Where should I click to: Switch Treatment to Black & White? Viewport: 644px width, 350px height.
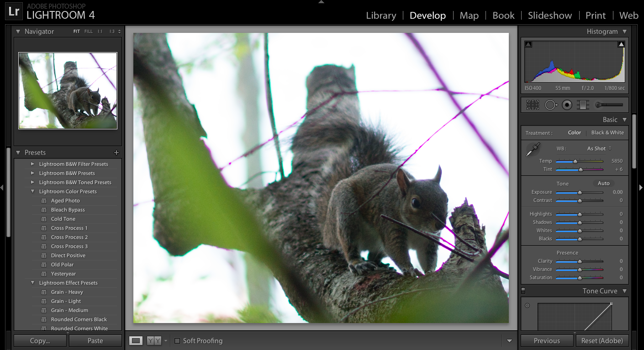[x=607, y=133]
